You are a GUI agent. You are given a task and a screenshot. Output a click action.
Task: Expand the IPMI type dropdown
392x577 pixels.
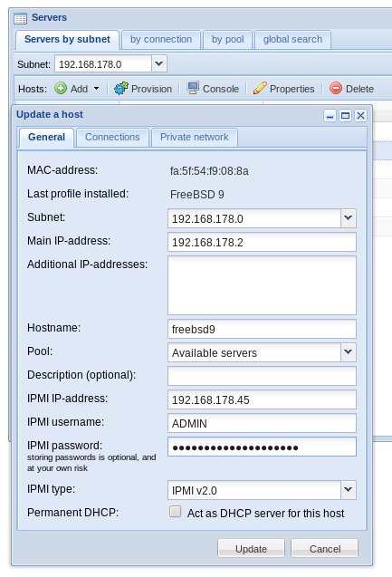tap(348, 490)
